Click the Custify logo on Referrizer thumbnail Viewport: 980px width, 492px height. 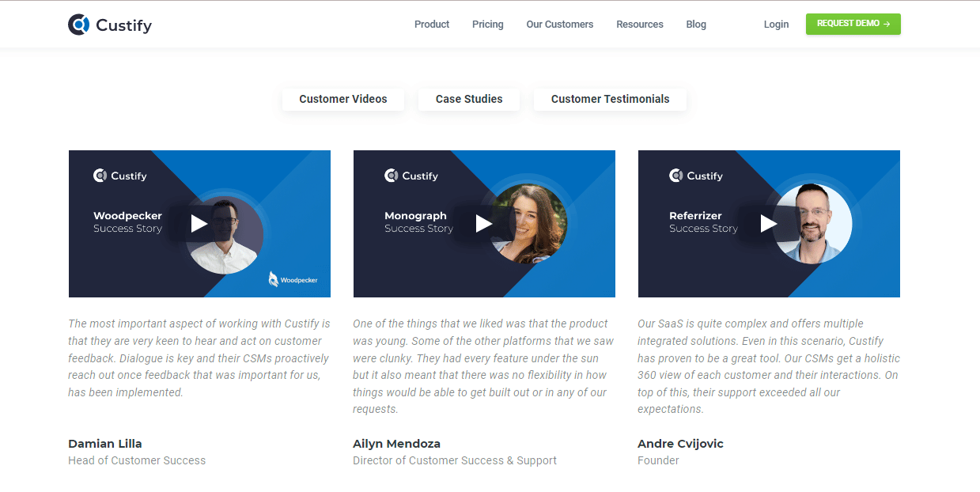[696, 176]
